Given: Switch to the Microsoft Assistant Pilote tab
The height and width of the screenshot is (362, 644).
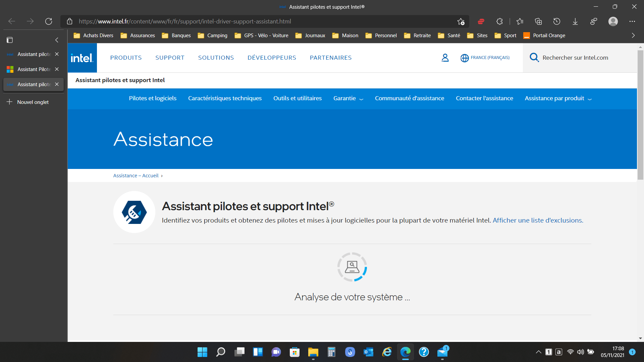Looking at the screenshot, I should pyautogui.click(x=34, y=69).
